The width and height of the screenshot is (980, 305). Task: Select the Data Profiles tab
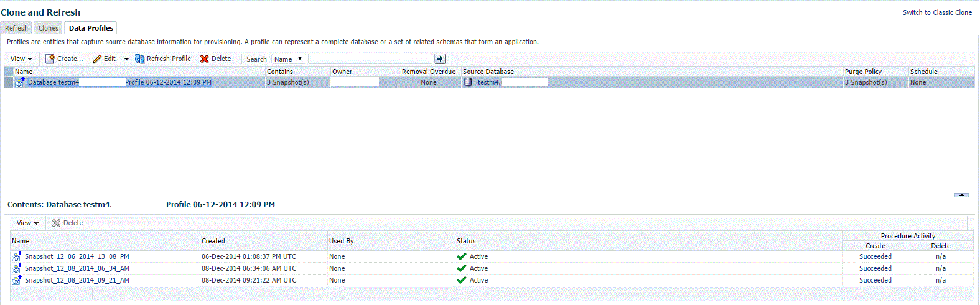point(91,28)
